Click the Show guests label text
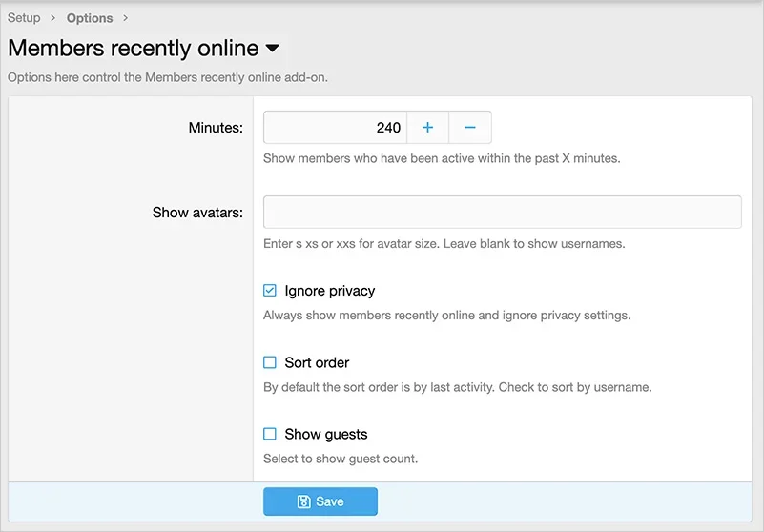 pyautogui.click(x=325, y=434)
